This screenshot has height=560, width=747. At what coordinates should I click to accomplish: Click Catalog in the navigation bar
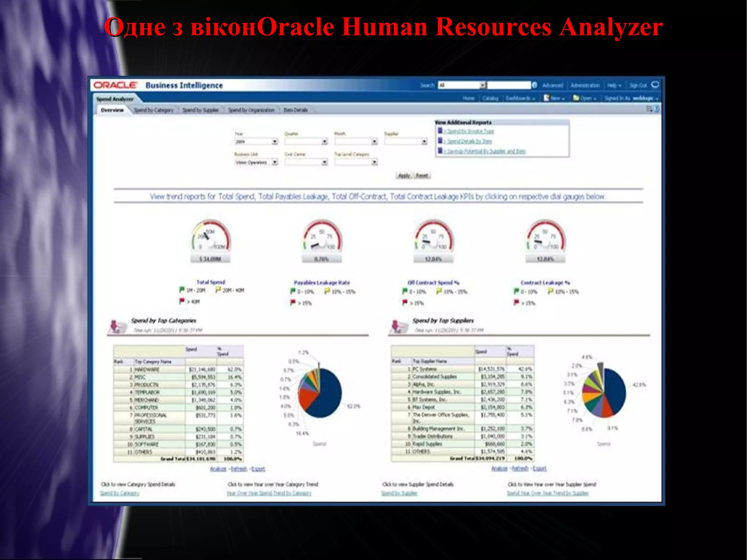coord(490,98)
